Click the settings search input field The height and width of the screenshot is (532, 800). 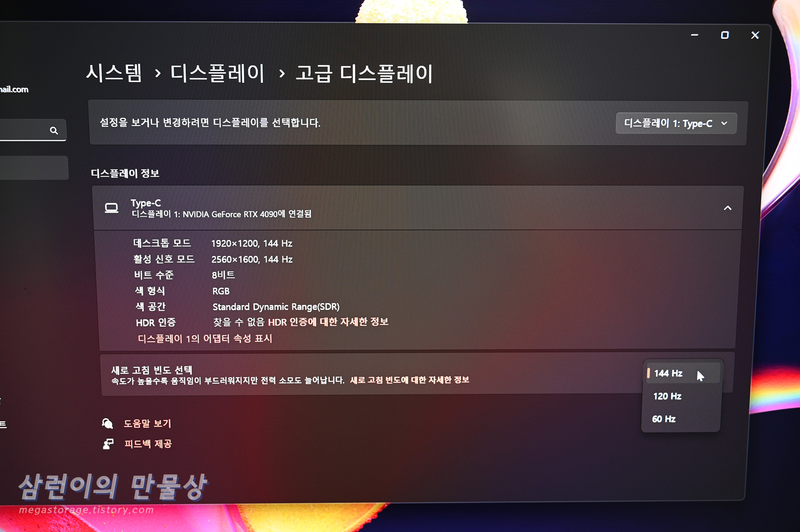(x=24, y=130)
